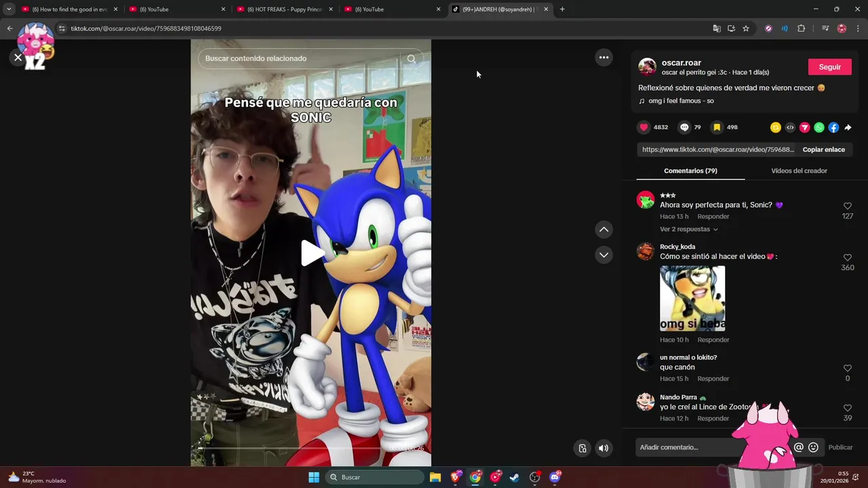The width and height of the screenshot is (868, 488).
Task: Bookmark this page with the star
Action: 746,28
